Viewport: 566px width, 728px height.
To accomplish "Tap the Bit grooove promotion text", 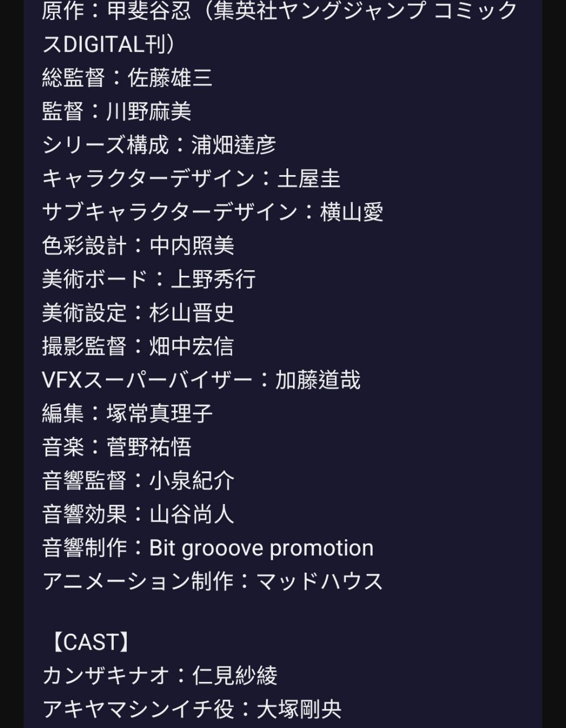I will [x=261, y=548].
